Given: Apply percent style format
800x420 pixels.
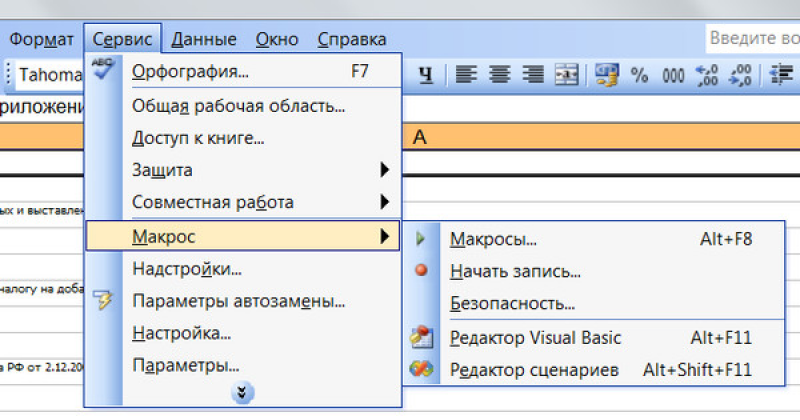Looking at the screenshot, I should (639, 75).
